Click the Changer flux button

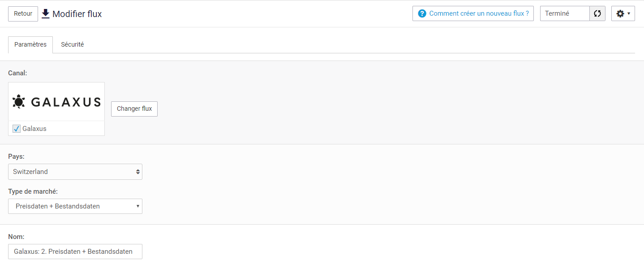tap(134, 109)
